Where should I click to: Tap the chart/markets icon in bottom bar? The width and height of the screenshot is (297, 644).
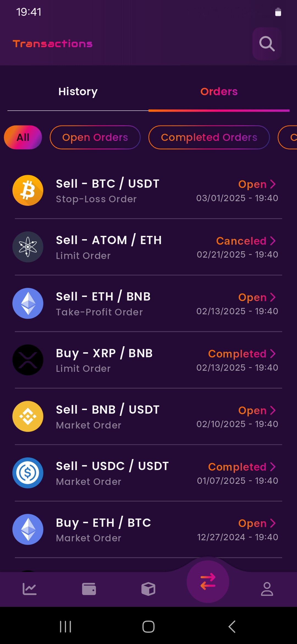[x=29, y=589]
